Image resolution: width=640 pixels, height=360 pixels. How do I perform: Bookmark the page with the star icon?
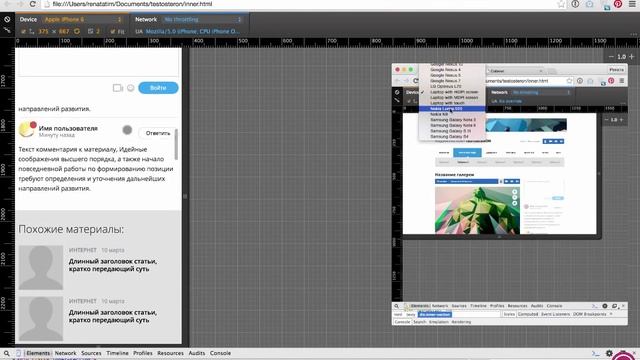pos(561,4)
